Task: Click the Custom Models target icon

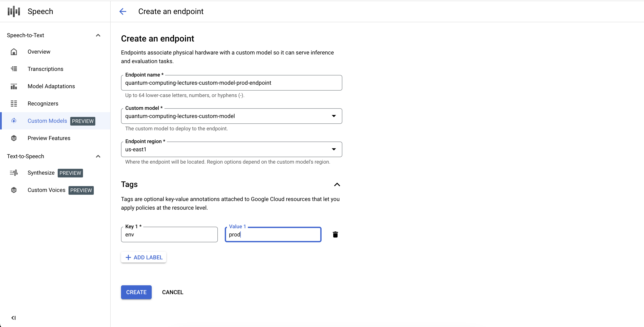Action: click(15, 121)
